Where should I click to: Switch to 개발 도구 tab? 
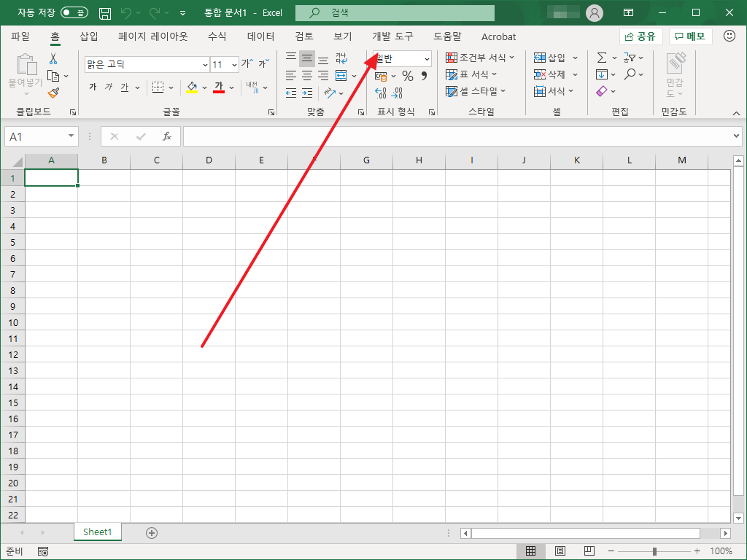click(392, 36)
